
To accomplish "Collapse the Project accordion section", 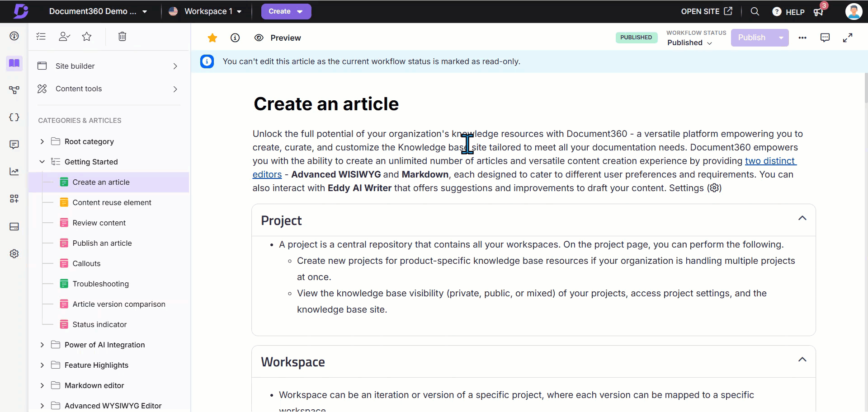I will (802, 218).
